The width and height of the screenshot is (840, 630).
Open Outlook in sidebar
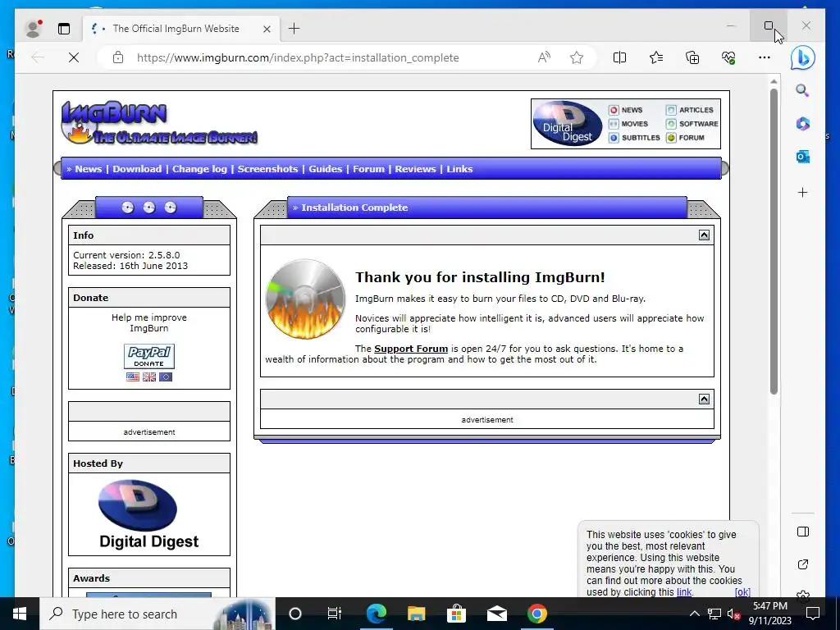(x=802, y=157)
